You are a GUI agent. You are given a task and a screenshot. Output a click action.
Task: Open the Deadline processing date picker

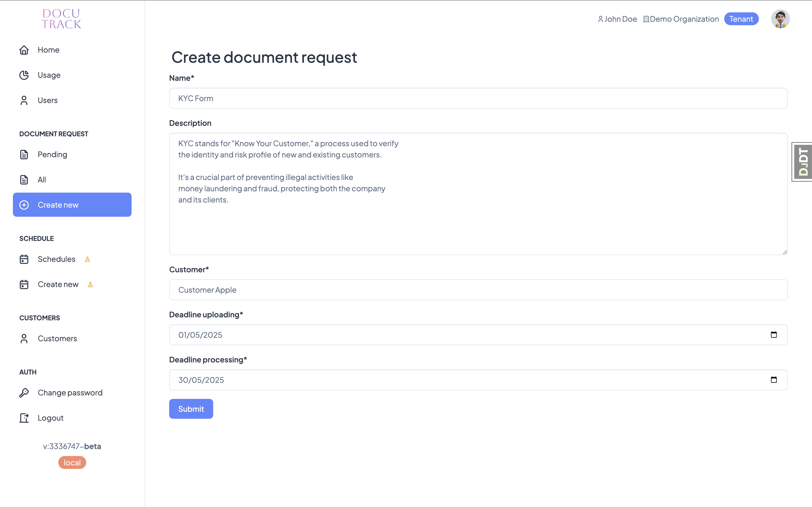774,380
